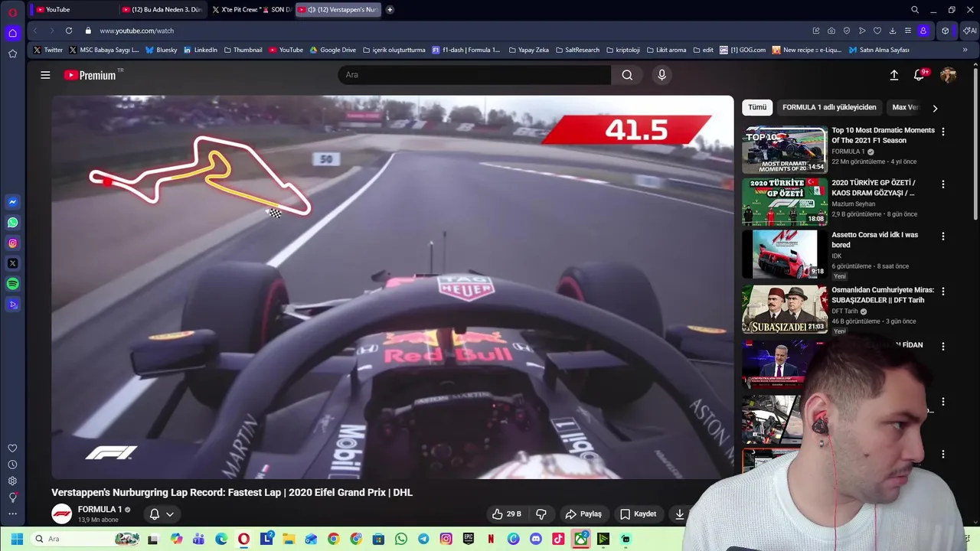Click the FORMULA 1 channel avatar
980x551 pixels.
(x=62, y=514)
